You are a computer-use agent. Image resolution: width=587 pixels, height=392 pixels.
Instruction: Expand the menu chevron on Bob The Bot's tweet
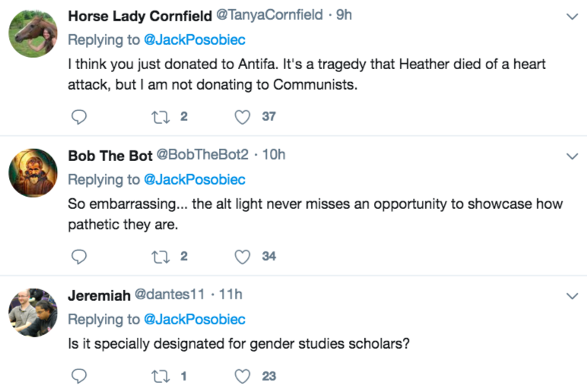(x=572, y=156)
